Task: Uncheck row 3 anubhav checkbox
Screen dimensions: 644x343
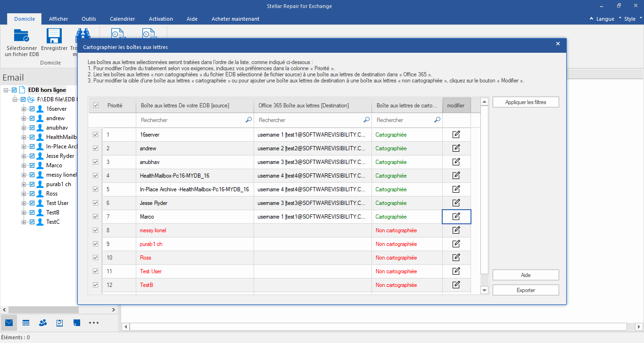Action: coord(96,162)
